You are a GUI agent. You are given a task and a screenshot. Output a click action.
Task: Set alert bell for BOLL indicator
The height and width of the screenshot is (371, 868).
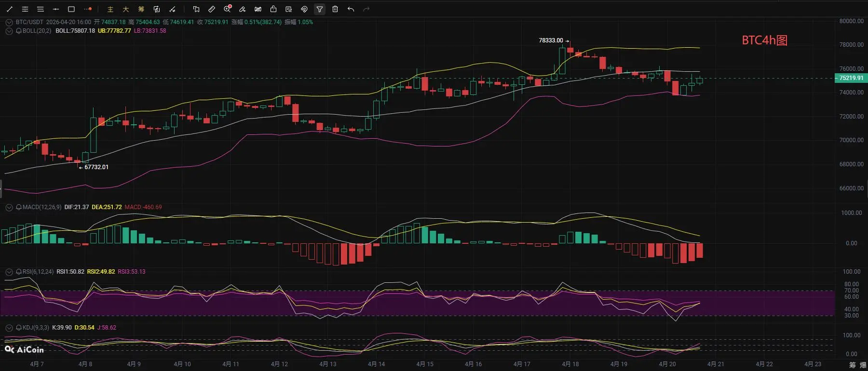[x=19, y=31]
